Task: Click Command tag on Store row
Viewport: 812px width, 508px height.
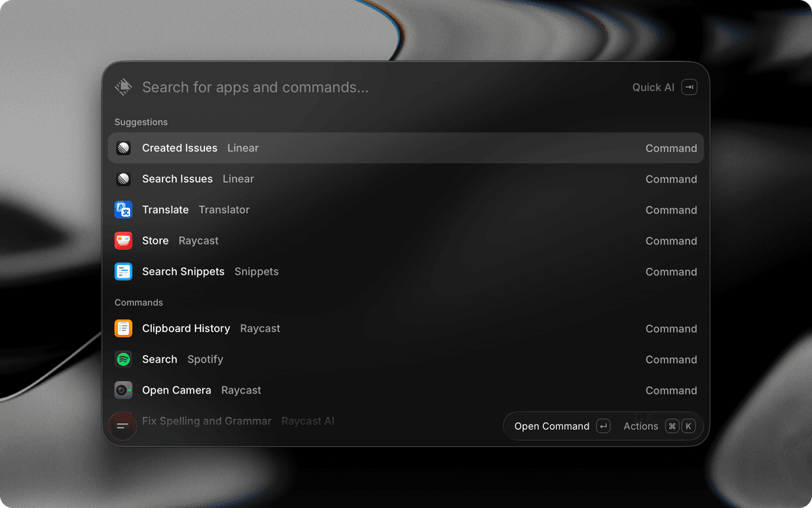Action: coord(671,241)
